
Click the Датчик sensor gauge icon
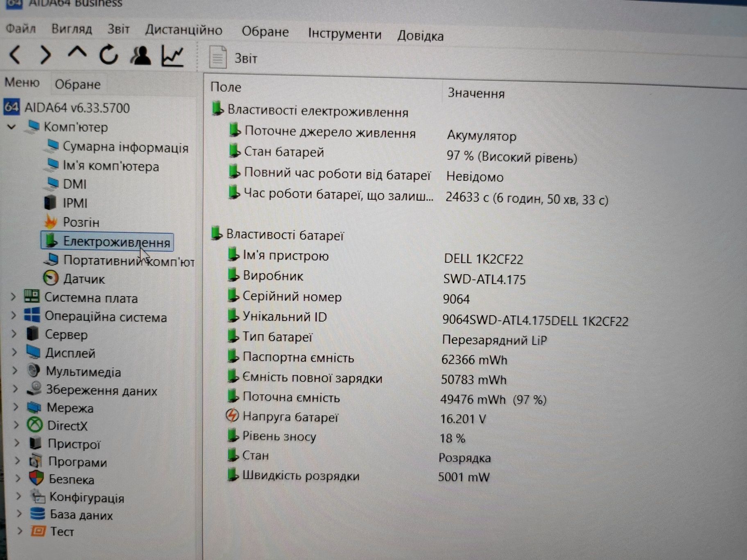click(x=51, y=278)
